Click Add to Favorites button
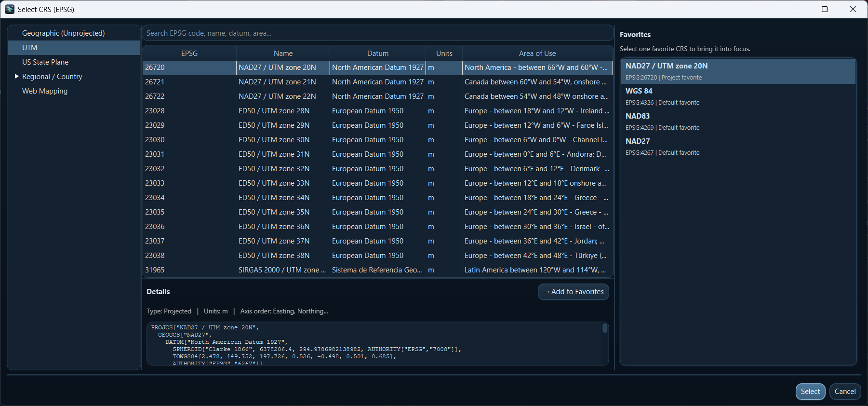 click(x=574, y=292)
